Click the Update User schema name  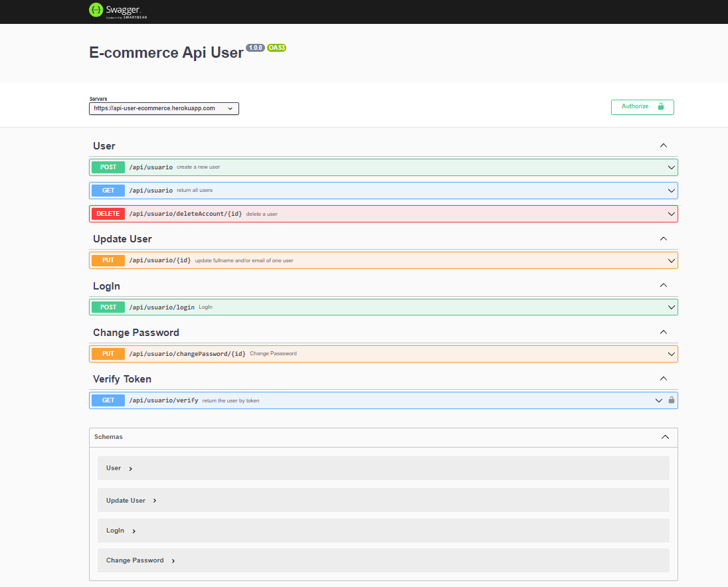tap(126, 501)
